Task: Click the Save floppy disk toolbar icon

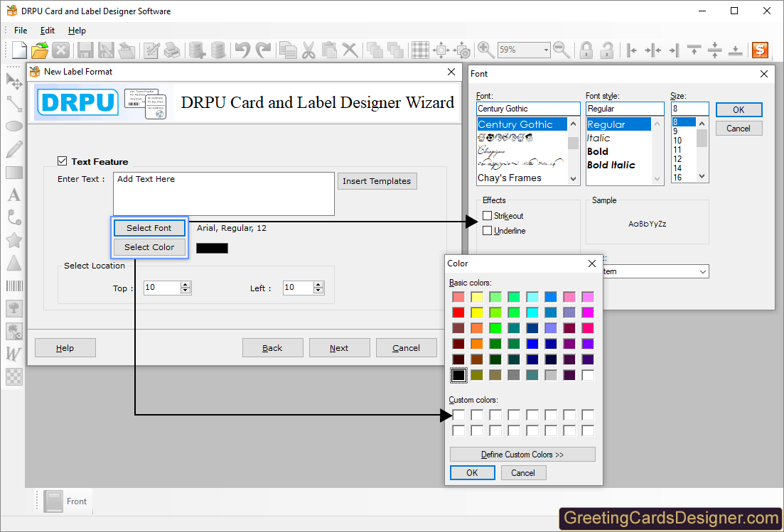Action: [x=85, y=50]
